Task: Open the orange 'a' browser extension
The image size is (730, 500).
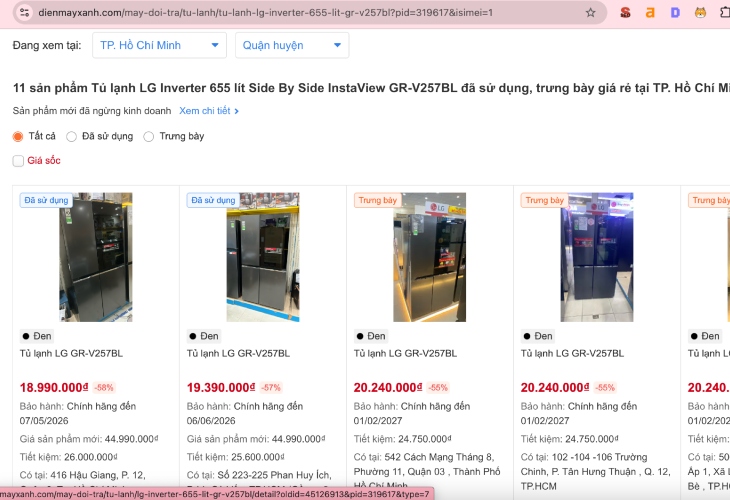Action: click(650, 13)
